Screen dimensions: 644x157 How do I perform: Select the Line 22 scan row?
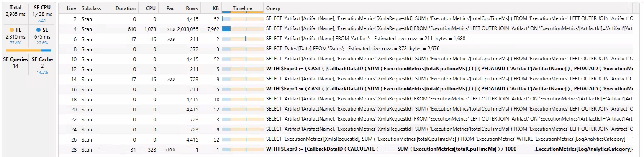(345, 119)
